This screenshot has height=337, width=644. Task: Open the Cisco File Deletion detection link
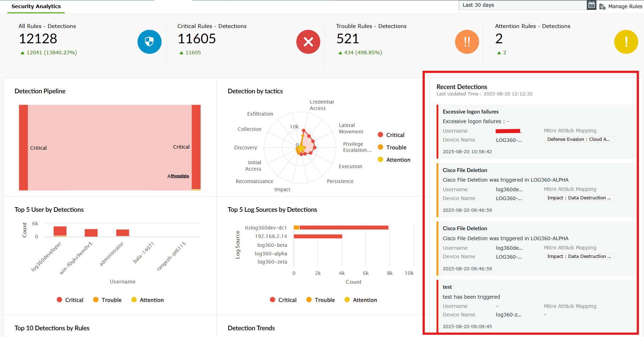pyautogui.click(x=465, y=170)
